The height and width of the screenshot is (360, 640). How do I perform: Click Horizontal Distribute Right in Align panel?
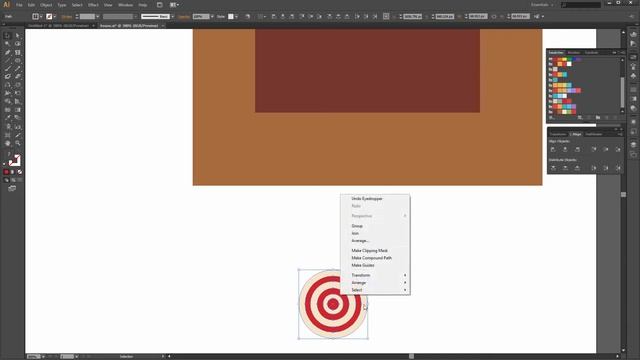coord(618,168)
